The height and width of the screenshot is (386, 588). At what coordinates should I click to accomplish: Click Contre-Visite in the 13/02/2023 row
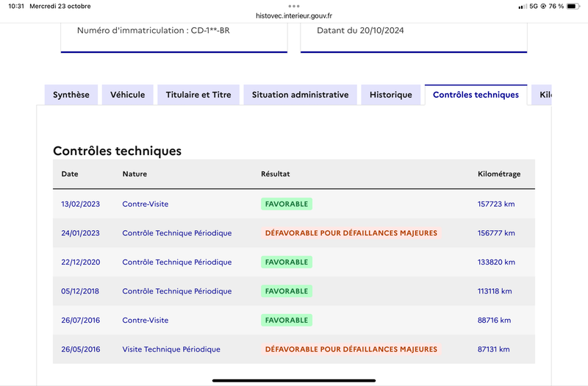(x=145, y=204)
